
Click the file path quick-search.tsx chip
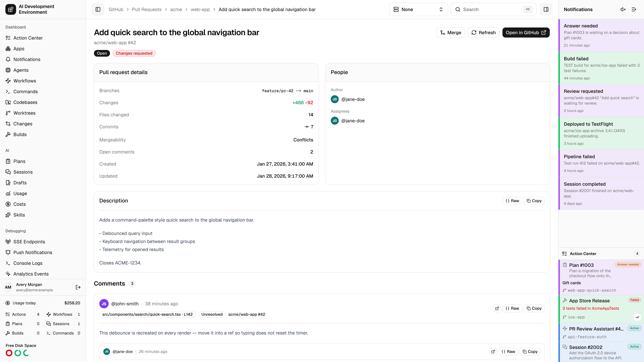pos(148,315)
